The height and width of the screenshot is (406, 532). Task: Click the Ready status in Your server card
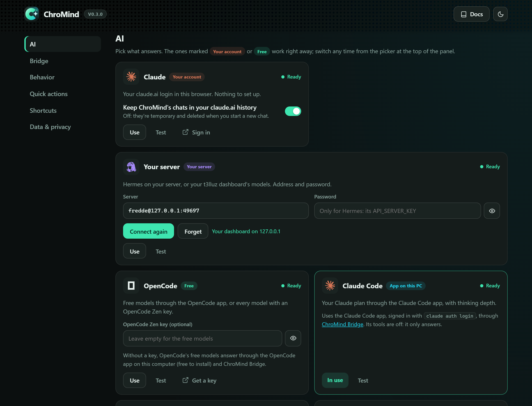490,166
